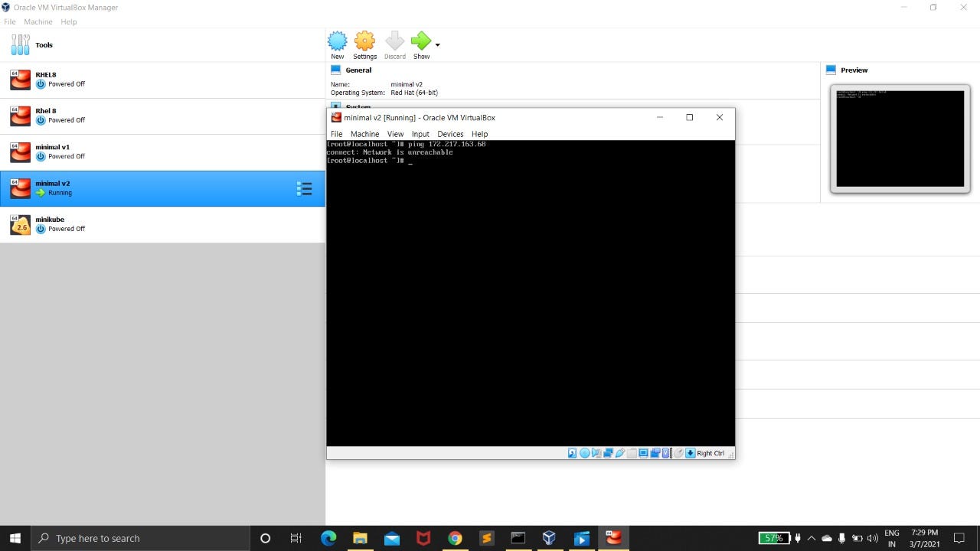980x551 pixels.
Task: Click the recording status icon
Action: [655, 453]
